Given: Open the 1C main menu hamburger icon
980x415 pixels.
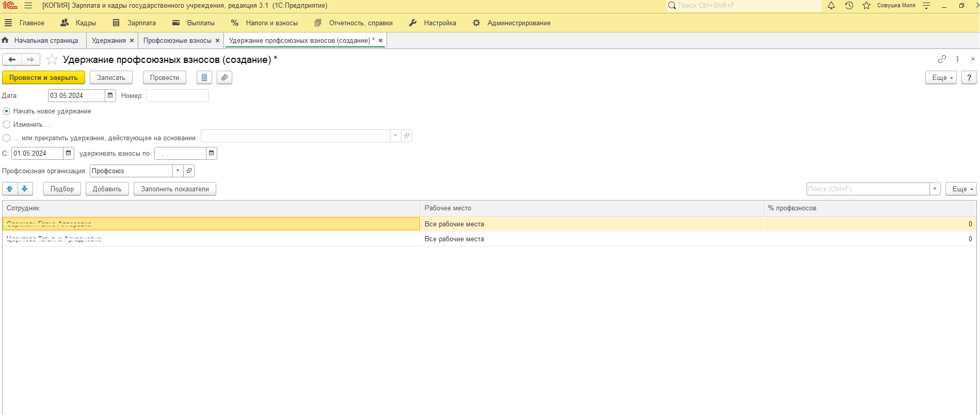Looking at the screenshot, I should (x=28, y=6).
